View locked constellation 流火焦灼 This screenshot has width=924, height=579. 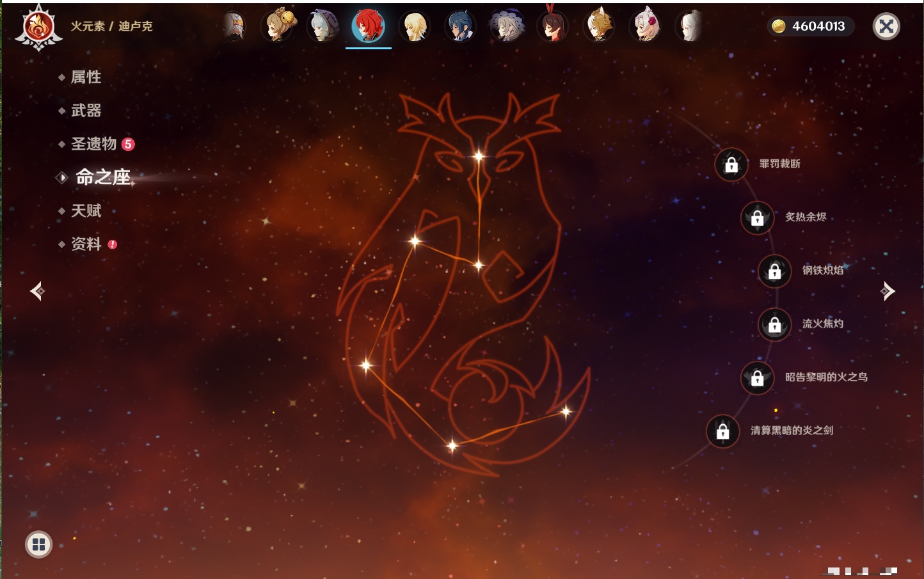(774, 324)
